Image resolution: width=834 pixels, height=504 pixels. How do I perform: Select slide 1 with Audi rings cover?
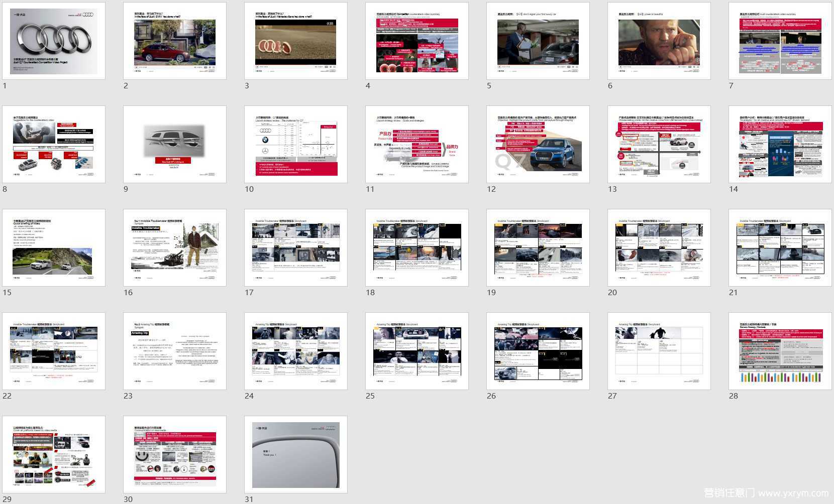[54, 41]
